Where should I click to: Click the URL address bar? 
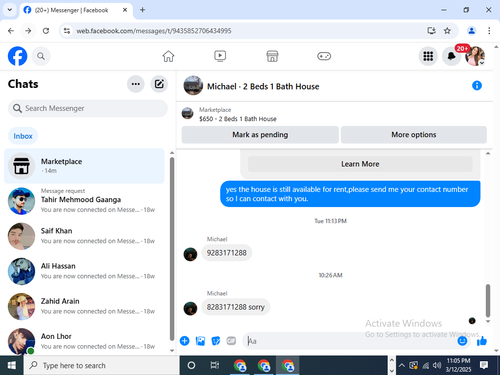247,31
